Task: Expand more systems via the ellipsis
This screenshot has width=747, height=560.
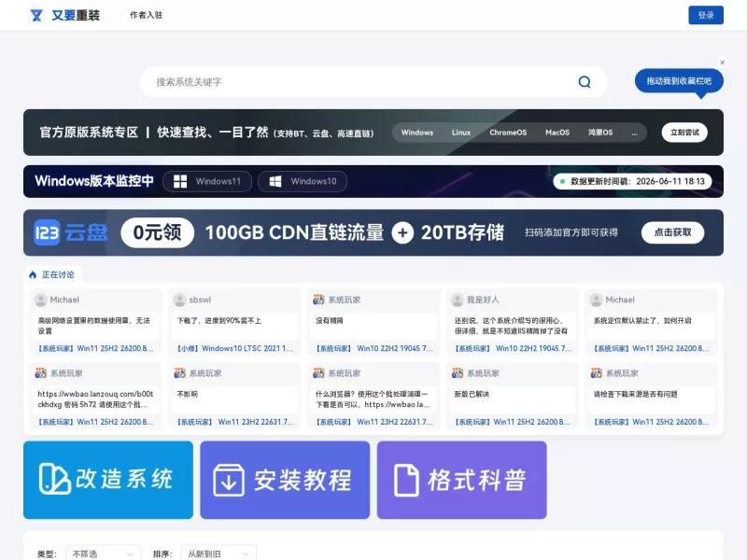Action: (634, 133)
